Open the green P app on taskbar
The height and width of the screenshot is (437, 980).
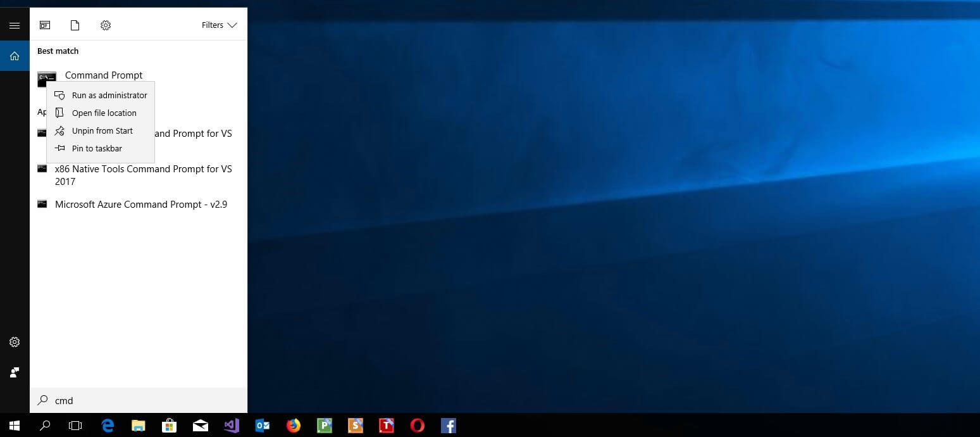[x=324, y=426]
